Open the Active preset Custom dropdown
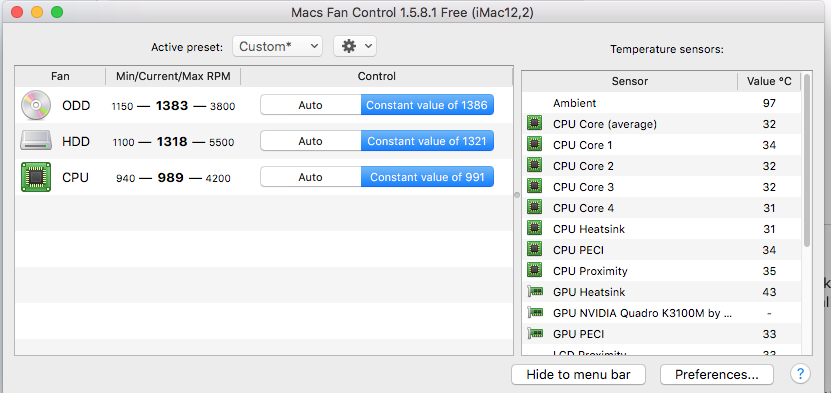Viewport: 831px width, 393px height. [x=277, y=46]
